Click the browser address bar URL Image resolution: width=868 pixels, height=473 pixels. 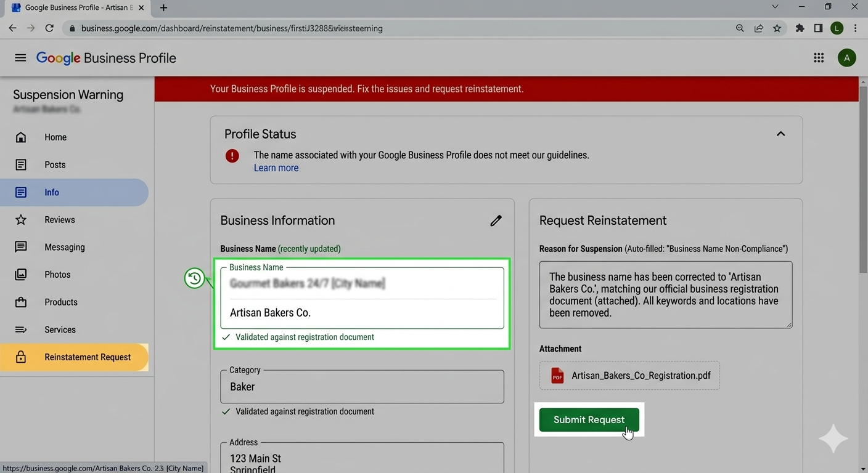click(232, 28)
